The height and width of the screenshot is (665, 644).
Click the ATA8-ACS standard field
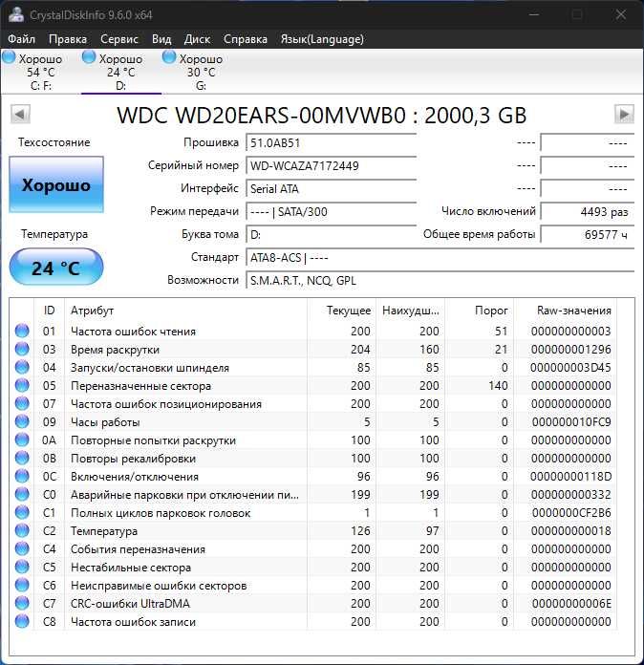pos(440,257)
